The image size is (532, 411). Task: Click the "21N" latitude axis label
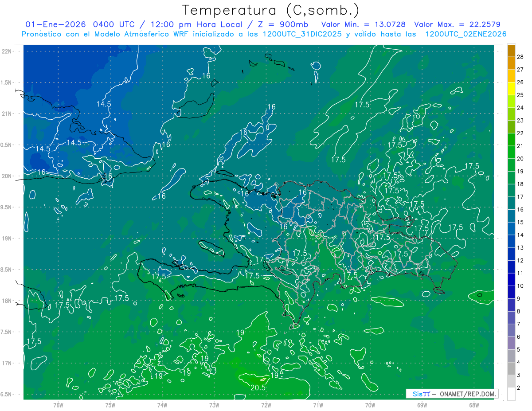[x=7, y=114]
